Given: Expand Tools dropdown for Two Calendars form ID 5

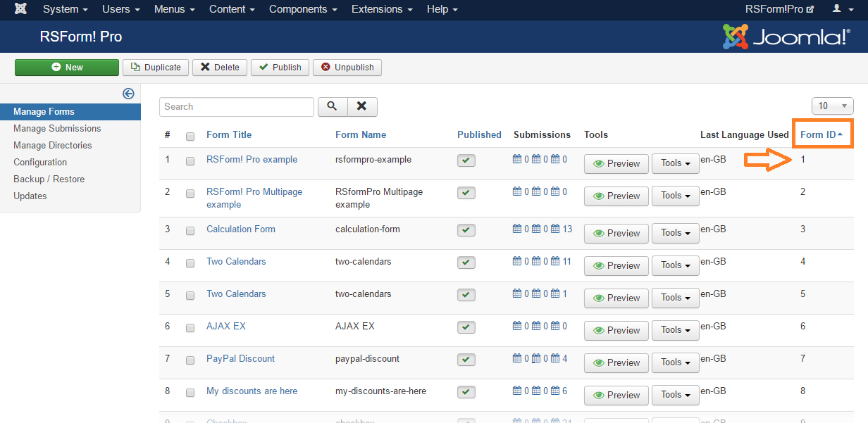Looking at the screenshot, I should (675, 298).
